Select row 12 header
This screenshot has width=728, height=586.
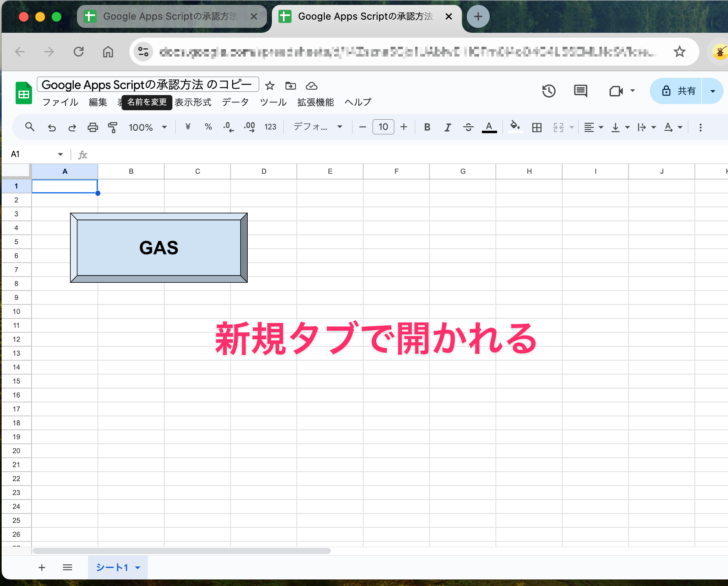click(16, 339)
